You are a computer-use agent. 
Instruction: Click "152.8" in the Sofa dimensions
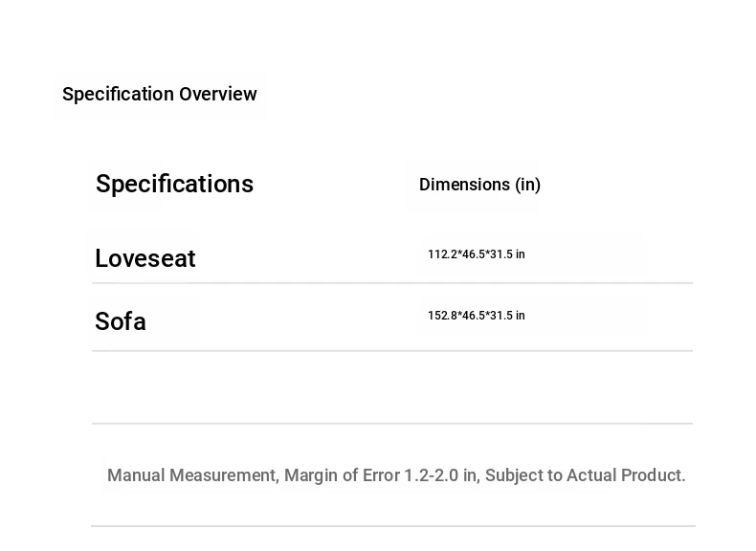441,316
